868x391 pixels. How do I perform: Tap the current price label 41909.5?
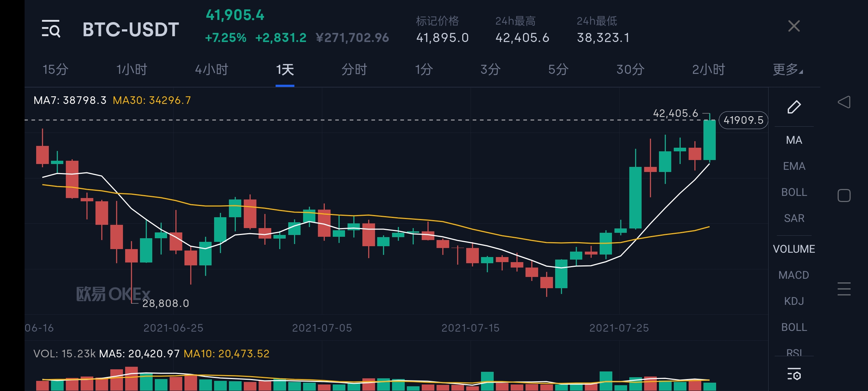pyautogui.click(x=743, y=120)
